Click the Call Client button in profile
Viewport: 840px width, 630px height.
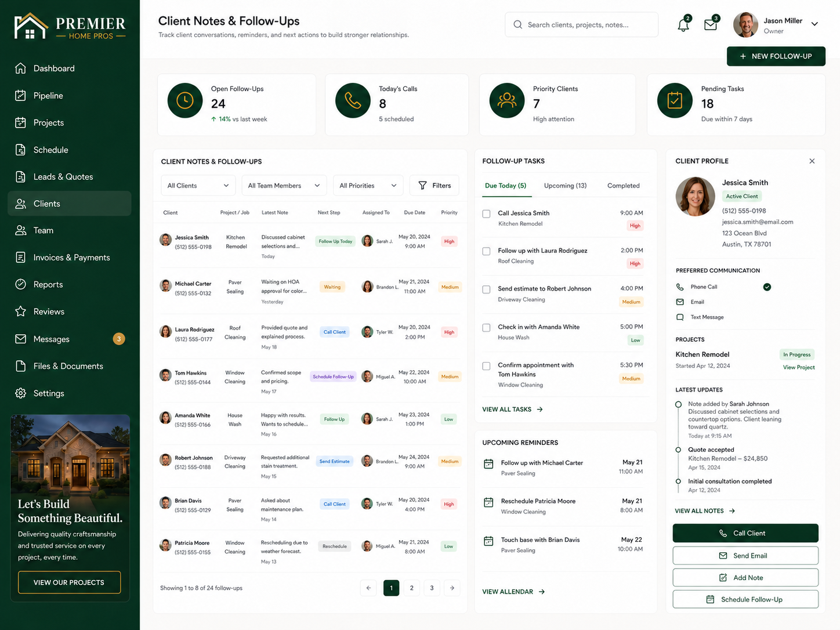click(x=745, y=533)
